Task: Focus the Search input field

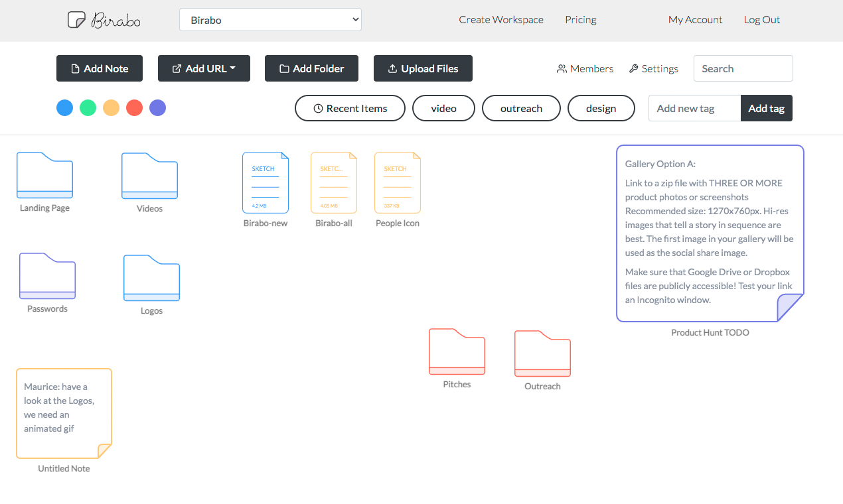Action: (743, 68)
